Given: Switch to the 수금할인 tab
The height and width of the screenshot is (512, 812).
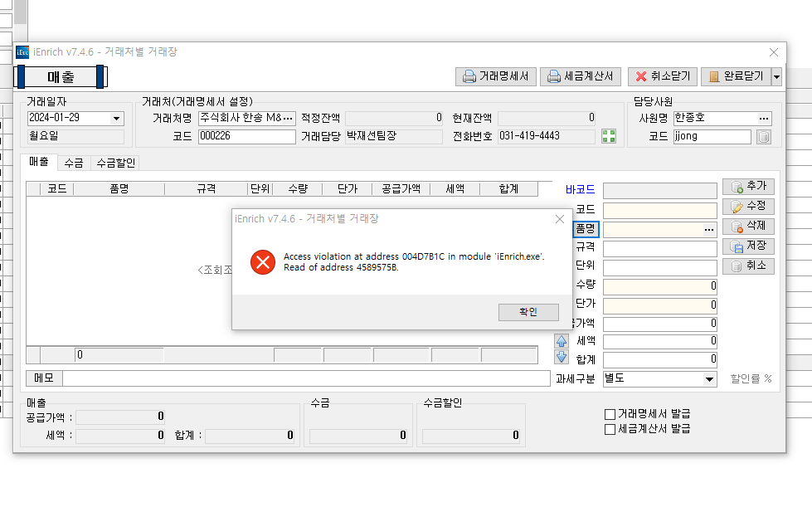Looking at the screenshot, I should click(x=115, y=163).
